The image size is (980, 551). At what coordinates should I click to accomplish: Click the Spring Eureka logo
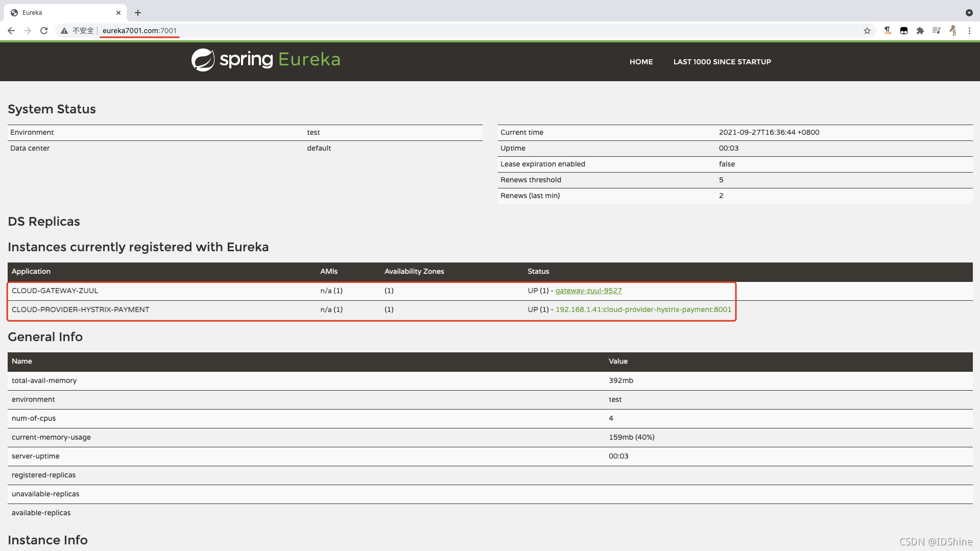(266, 60)
